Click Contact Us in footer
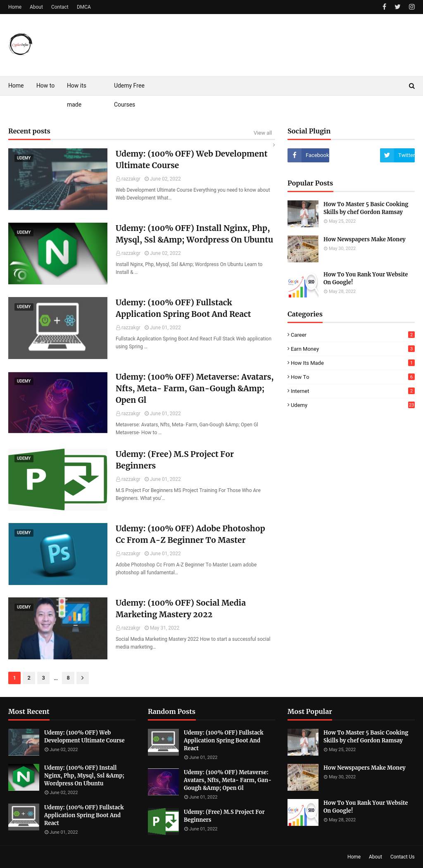 [402, 857]
